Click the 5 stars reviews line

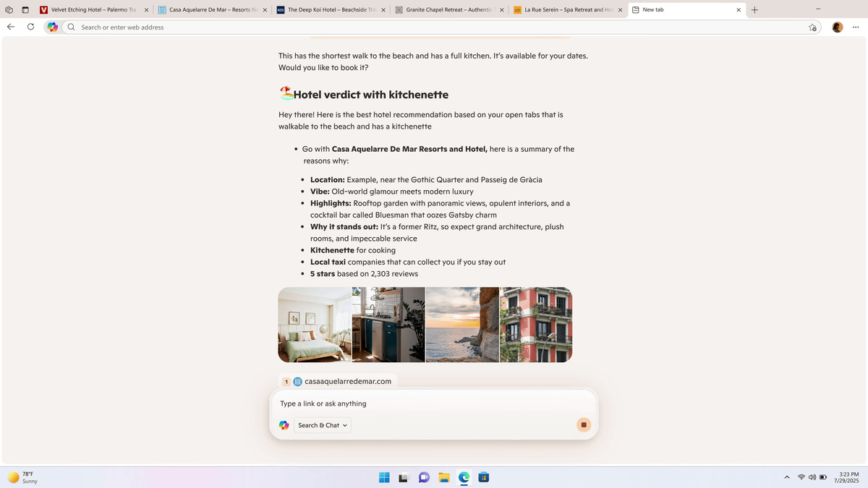pyautogui.click(x=364, y=274)
